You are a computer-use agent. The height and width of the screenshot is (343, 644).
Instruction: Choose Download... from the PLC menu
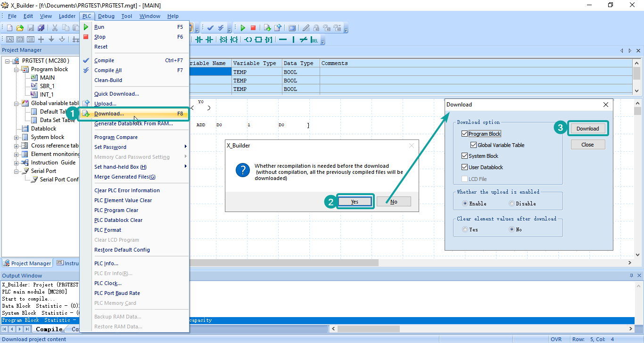[x=109, y=114]
